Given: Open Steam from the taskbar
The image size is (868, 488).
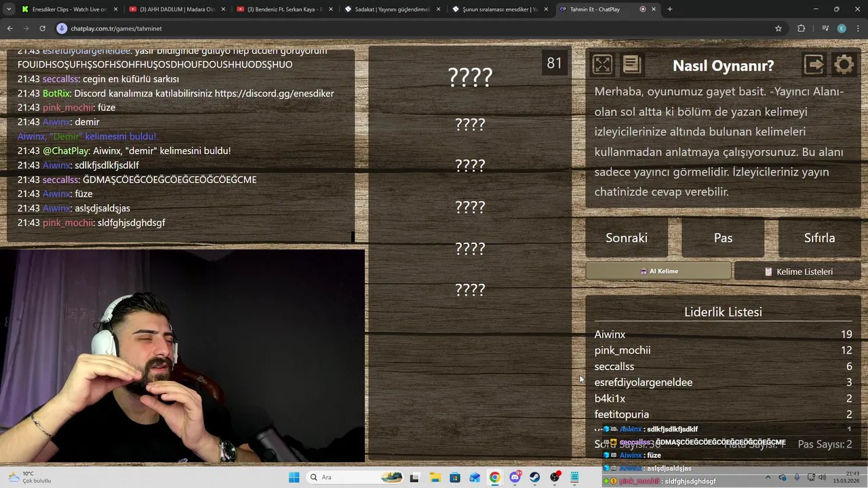Looking at the screenshot, I should 534,477.
